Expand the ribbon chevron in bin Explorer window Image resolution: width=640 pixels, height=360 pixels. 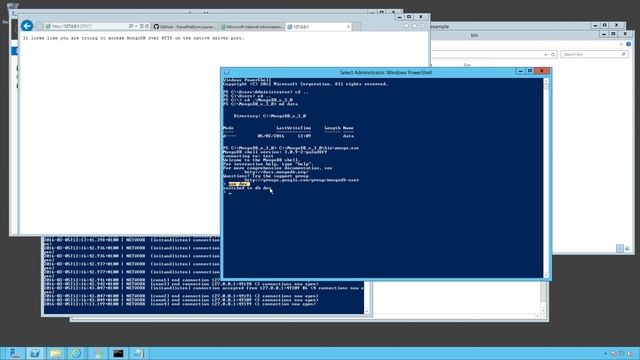click(x=621, y=44)
